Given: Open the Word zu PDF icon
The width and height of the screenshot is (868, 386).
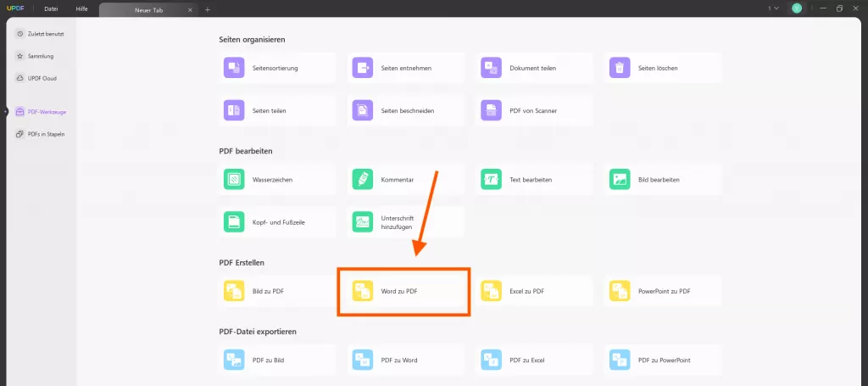Looking at the screenshot, I should (x=363, y=291).
